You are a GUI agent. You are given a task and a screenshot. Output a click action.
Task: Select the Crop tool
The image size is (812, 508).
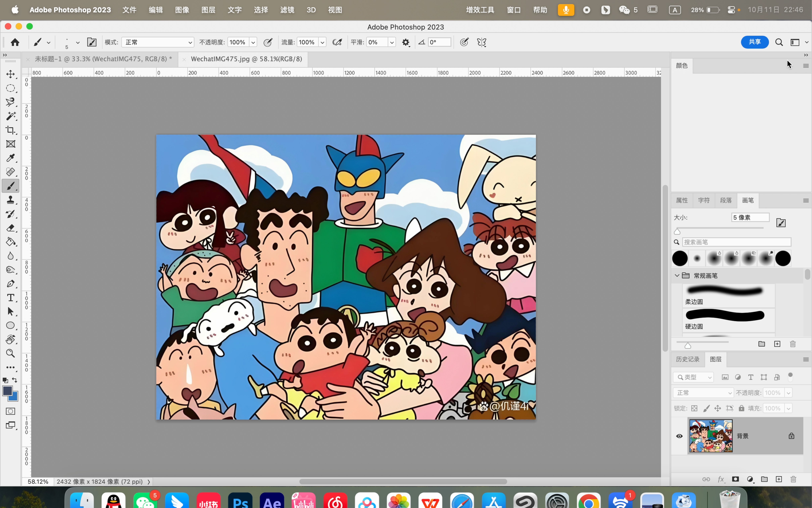10,130
